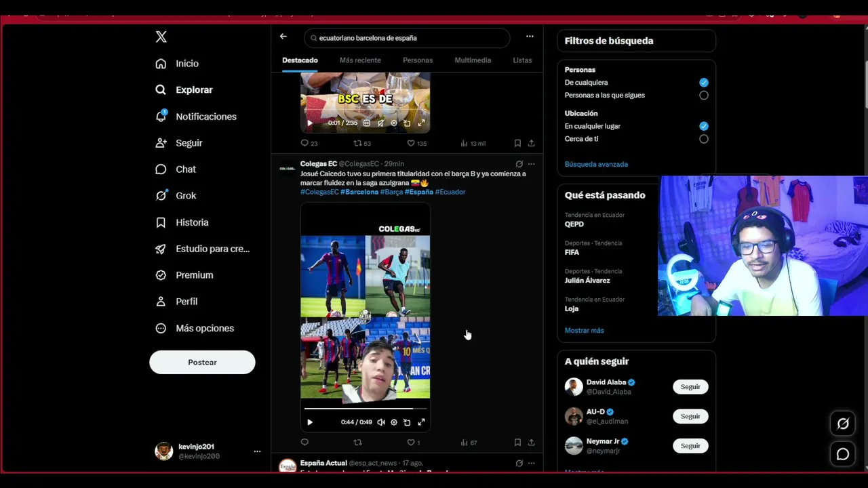868x488 pixels.
Task: Click Mostrar más under trends
Action: coord(584,330)
